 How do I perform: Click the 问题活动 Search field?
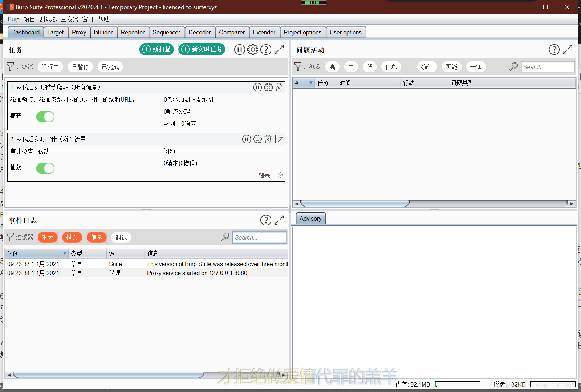548,67
